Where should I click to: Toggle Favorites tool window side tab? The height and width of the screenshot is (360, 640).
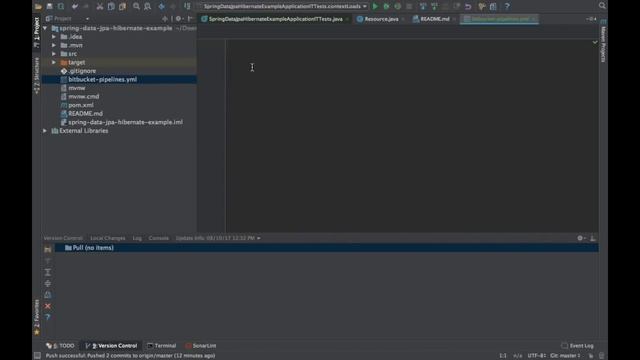point(37,317)
